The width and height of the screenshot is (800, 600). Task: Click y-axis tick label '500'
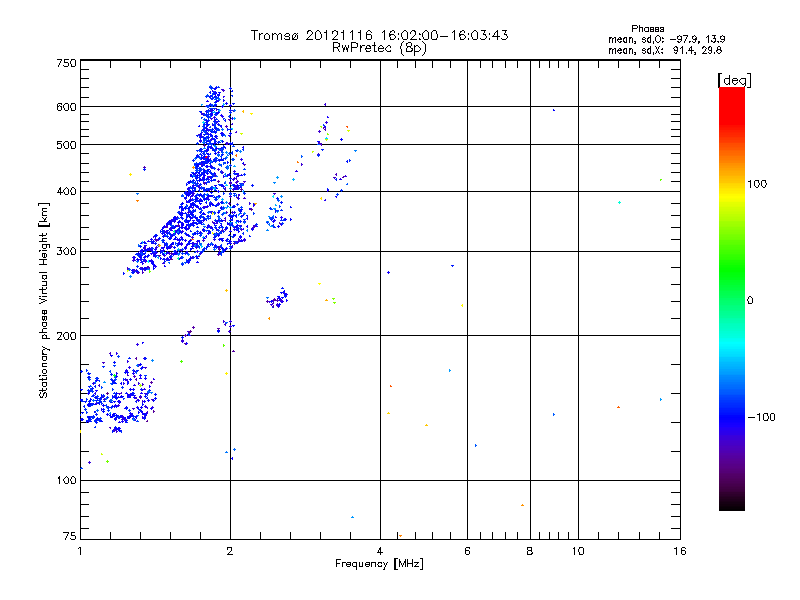pyautogui.click(x=66, y=145)
